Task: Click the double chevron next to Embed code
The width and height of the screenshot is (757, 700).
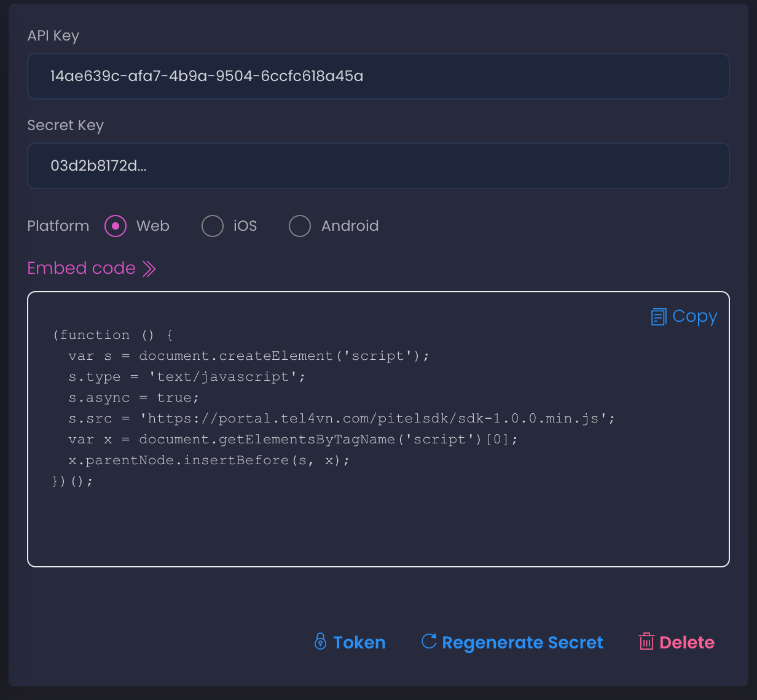Action: pyautogui.click(x=149, y=269)
